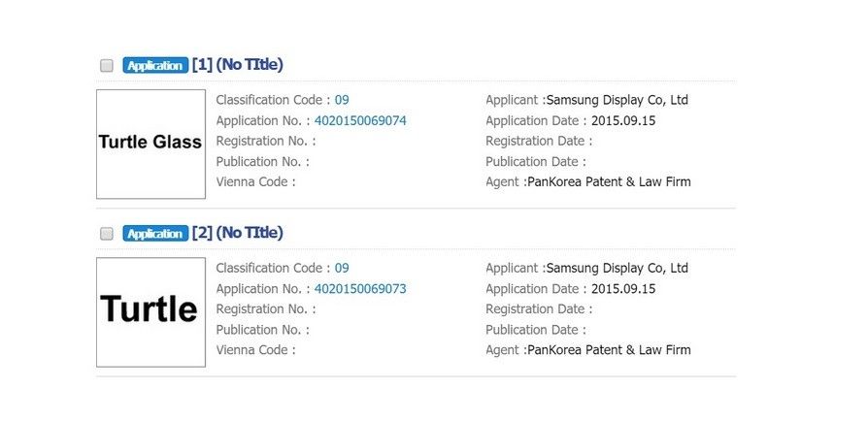
Task: Click the Vienna Code label in result [1]
Action: click(253, 181)
